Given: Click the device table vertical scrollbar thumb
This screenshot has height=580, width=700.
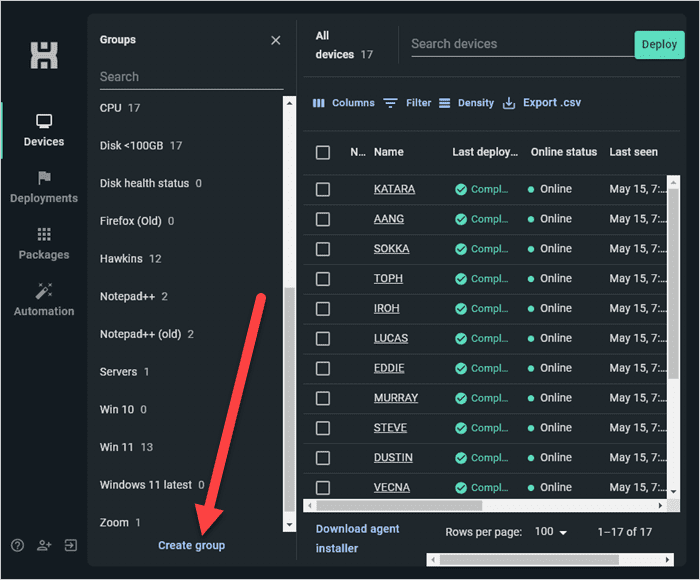Looking at the screenshot, I should (x=674, y=284).
